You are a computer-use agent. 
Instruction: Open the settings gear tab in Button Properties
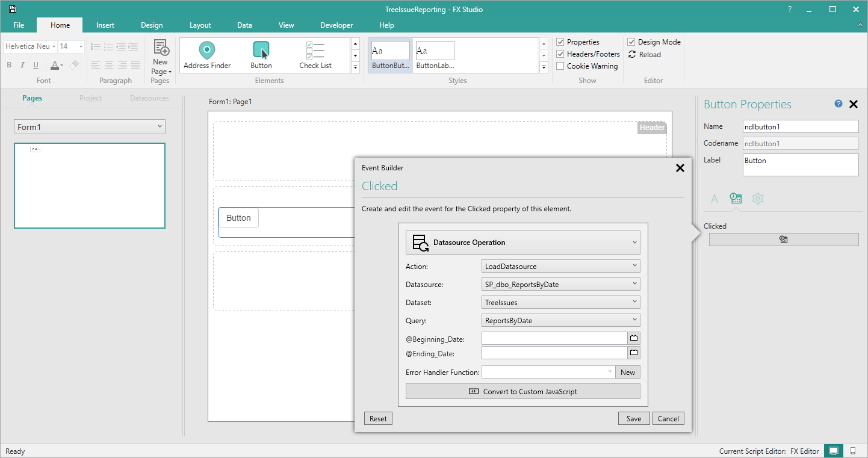(758, 199)
